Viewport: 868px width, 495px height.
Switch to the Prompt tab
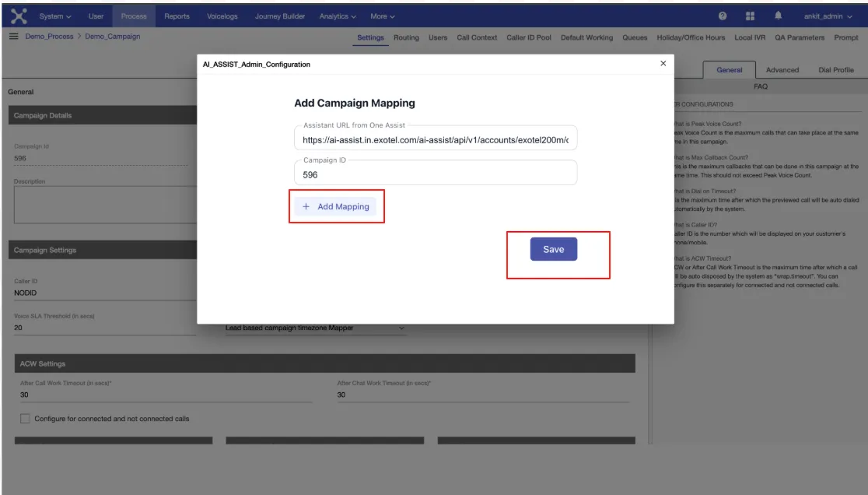846,37
